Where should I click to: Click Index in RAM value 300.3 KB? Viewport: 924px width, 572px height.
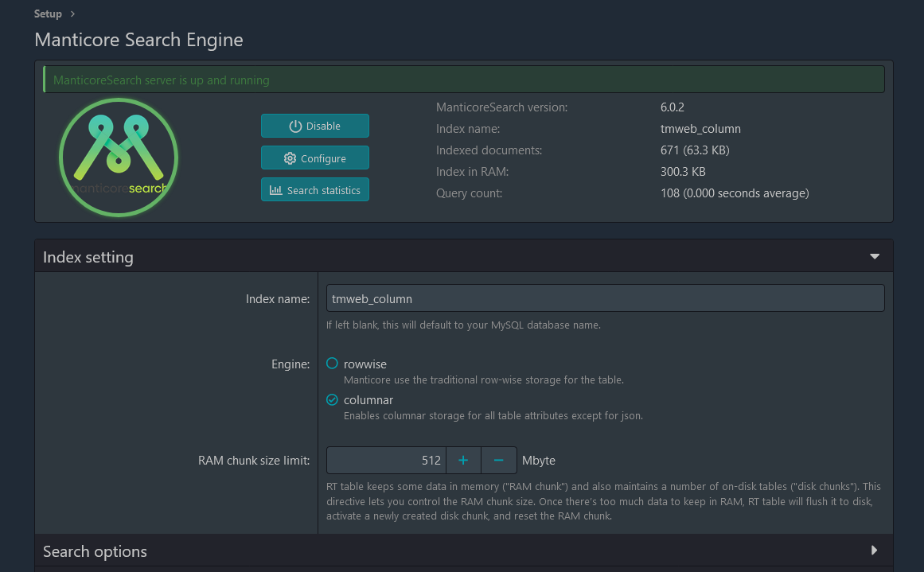pyautogui.click(x=682, y=172)
